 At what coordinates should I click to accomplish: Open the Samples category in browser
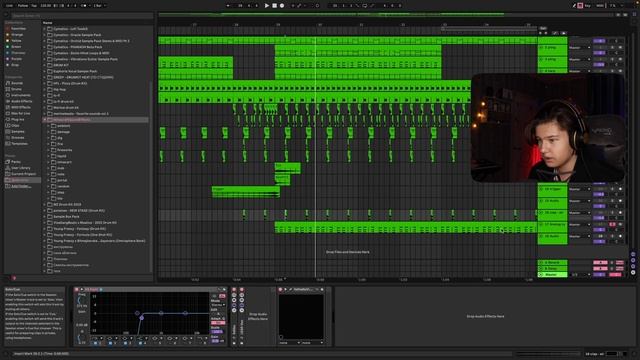pyautogui.click(x=18, y=131)
